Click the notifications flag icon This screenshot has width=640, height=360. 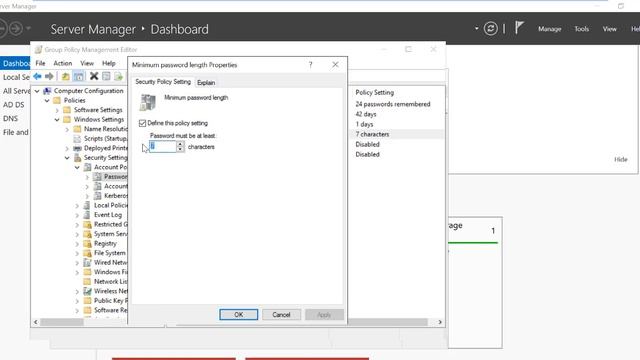coord(519,28)
